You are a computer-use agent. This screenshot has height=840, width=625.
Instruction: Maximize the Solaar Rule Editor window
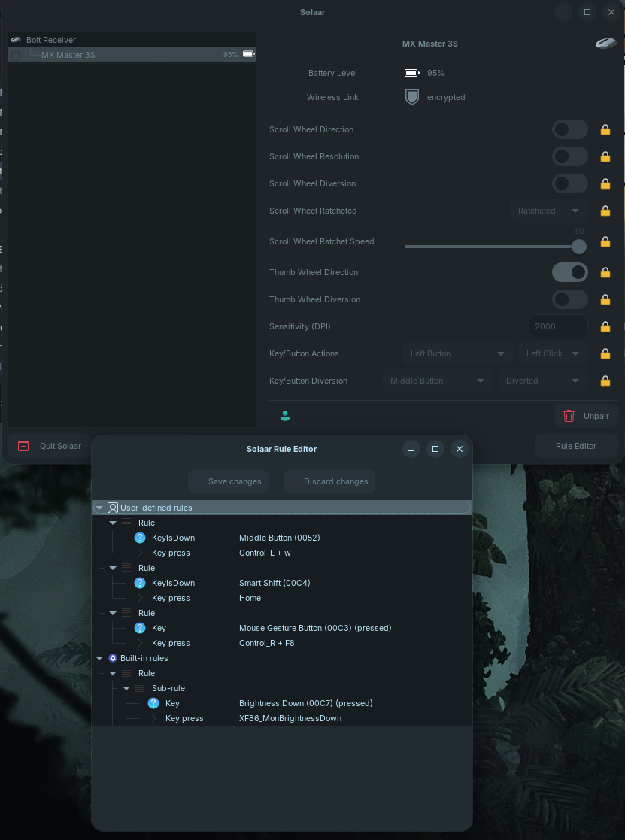435,449
